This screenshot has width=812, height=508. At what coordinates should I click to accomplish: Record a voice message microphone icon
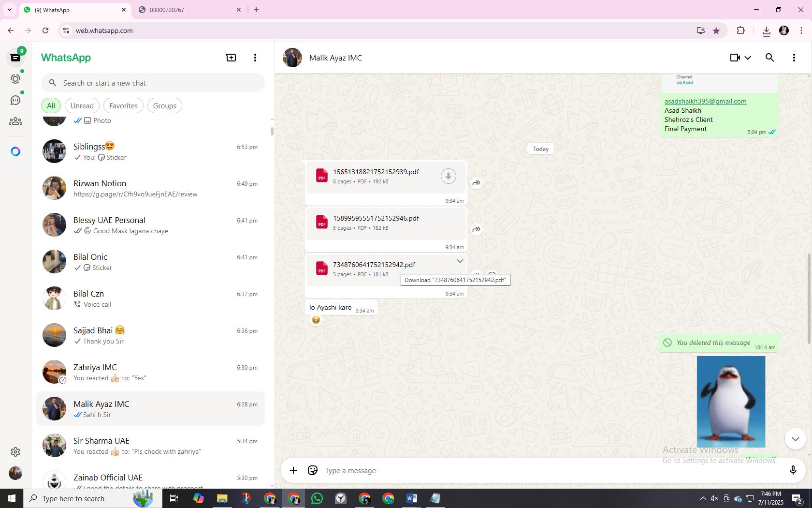[x=793, y=470]
